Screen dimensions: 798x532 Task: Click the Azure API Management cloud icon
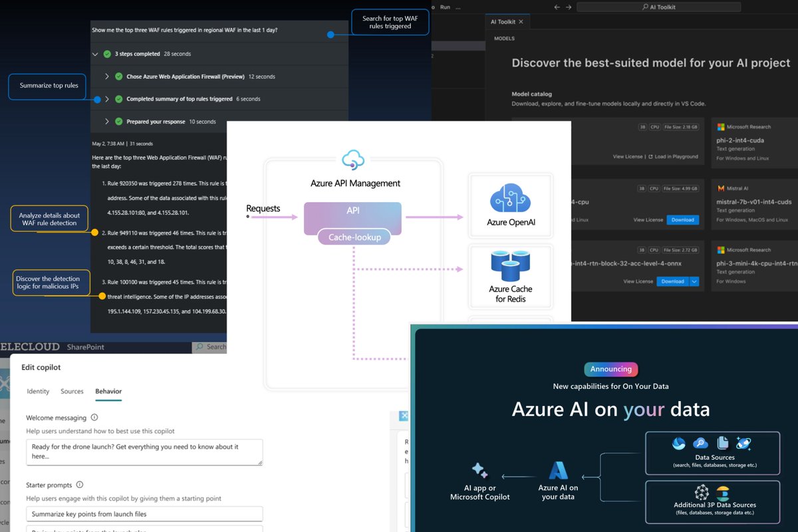coord(353,161)
